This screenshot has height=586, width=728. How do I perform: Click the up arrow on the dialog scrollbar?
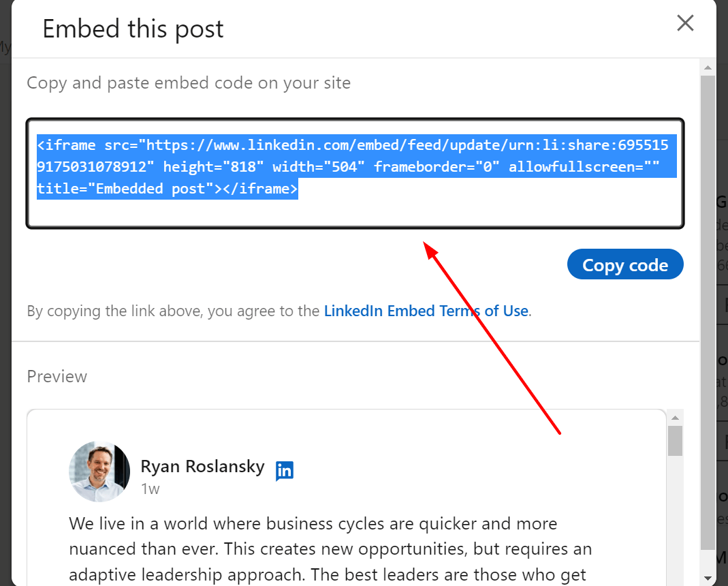point(707,66)
